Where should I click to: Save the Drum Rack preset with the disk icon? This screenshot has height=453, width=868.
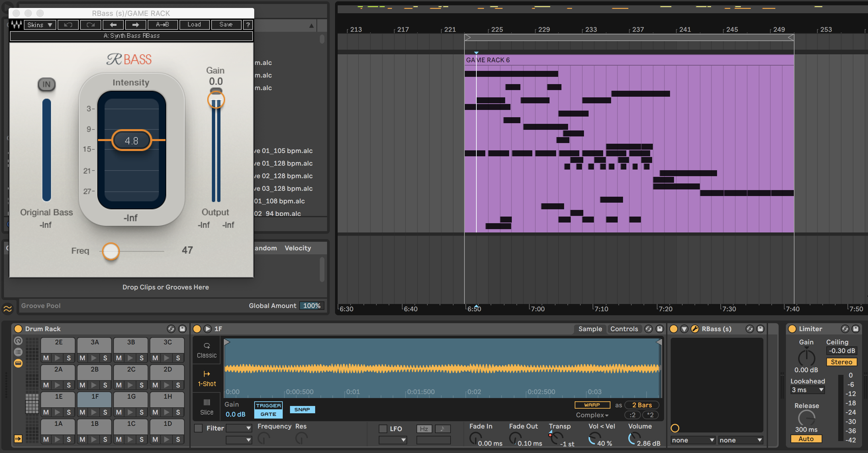click(x=182, y=328)
